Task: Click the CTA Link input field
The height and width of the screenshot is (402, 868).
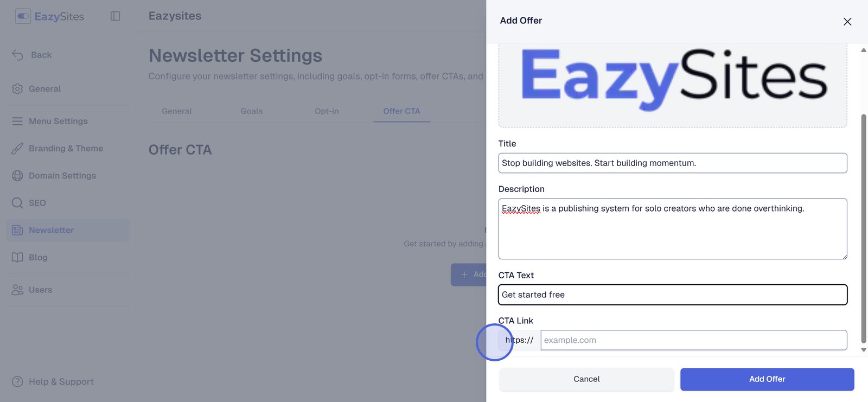Action: (693, 340)
